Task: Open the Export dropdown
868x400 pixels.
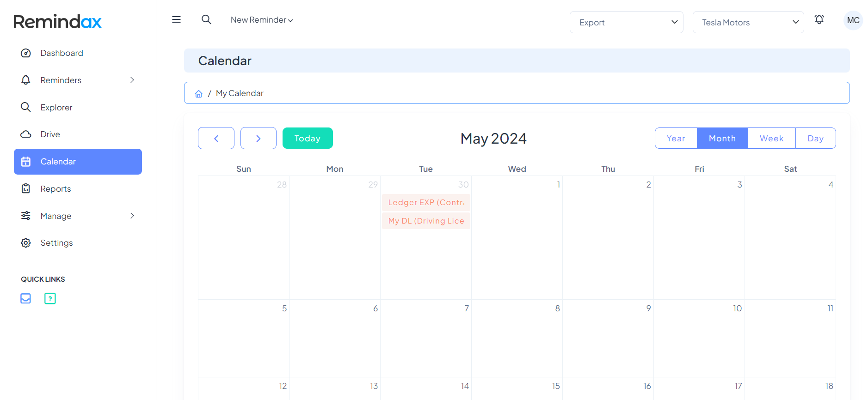Action: pyautogui.click(x=626, y=22)
